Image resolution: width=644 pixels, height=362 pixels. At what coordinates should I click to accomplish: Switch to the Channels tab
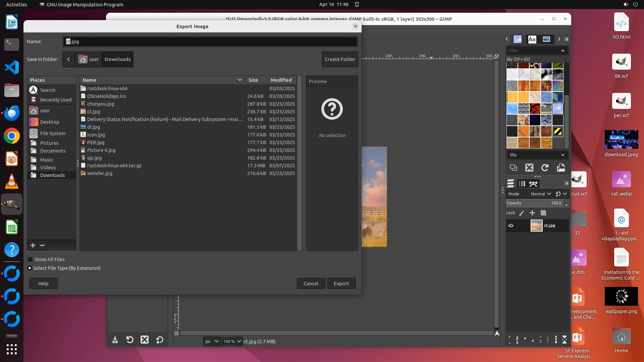point(522,184)
